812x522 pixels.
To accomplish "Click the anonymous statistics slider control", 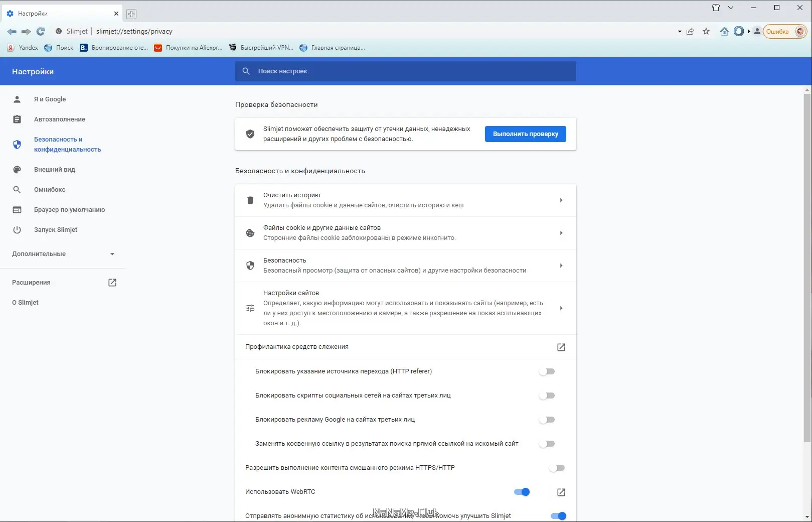I will [558, 515].
